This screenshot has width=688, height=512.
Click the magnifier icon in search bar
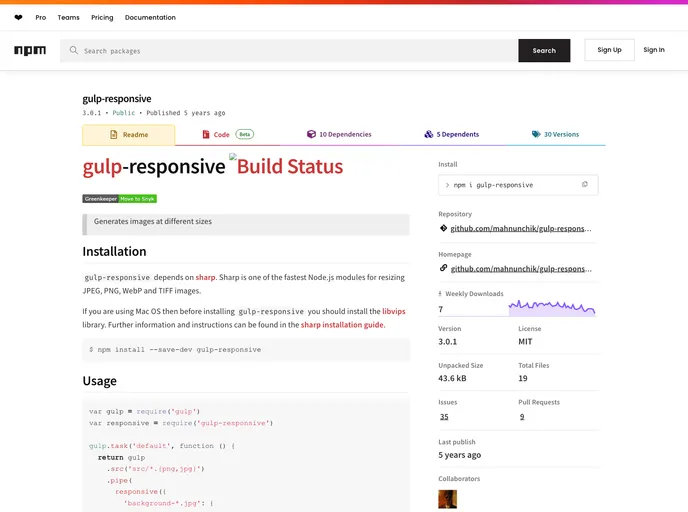[74, 50]
